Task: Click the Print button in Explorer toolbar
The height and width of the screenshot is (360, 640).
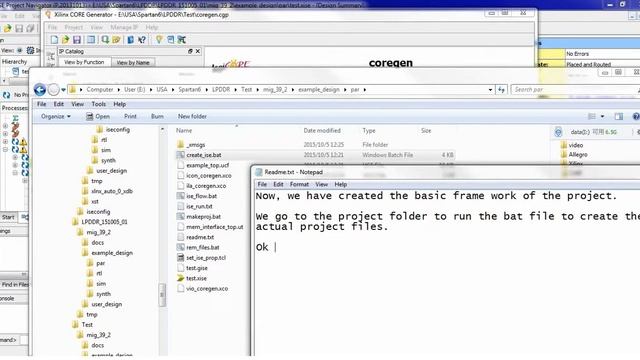Action: pyautogui.click(x=130, y=116)
